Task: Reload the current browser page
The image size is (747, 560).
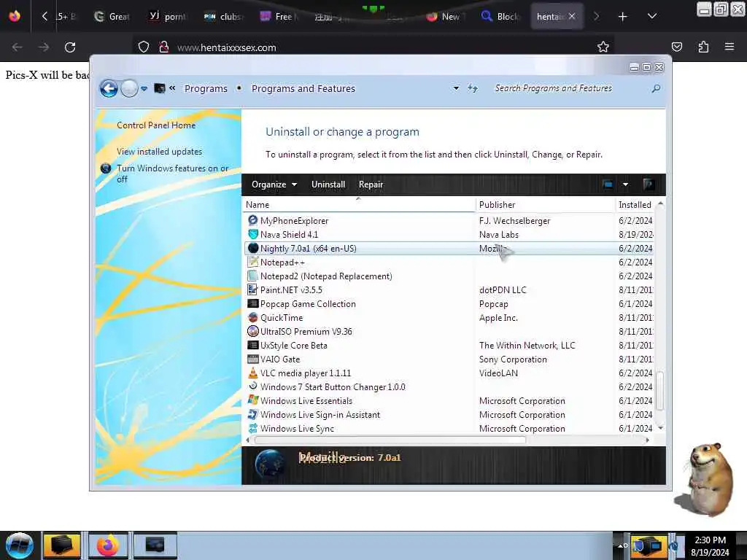Action: tap(70, 47)
